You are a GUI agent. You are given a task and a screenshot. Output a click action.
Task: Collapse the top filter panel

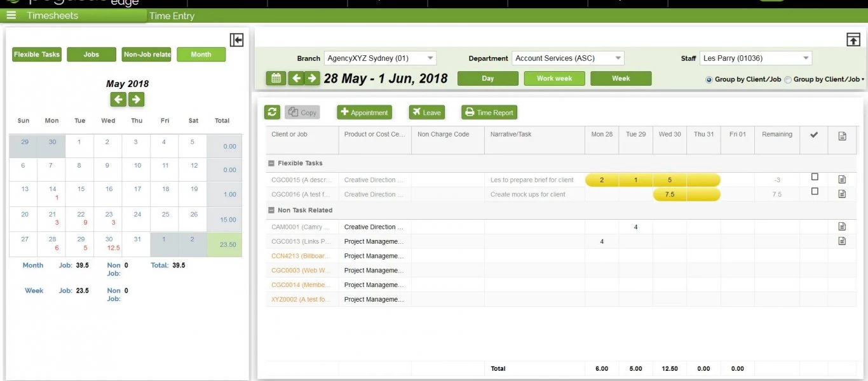coord(853,40)
